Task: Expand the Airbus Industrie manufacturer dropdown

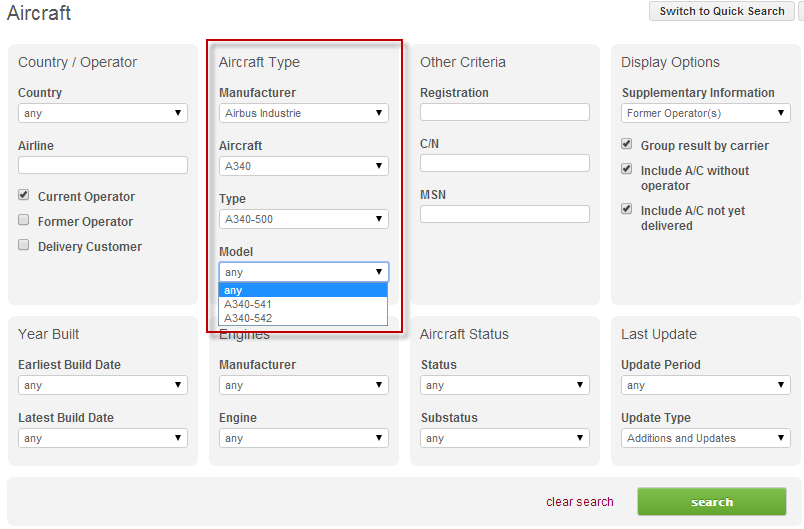Action: tap(303, 113)
